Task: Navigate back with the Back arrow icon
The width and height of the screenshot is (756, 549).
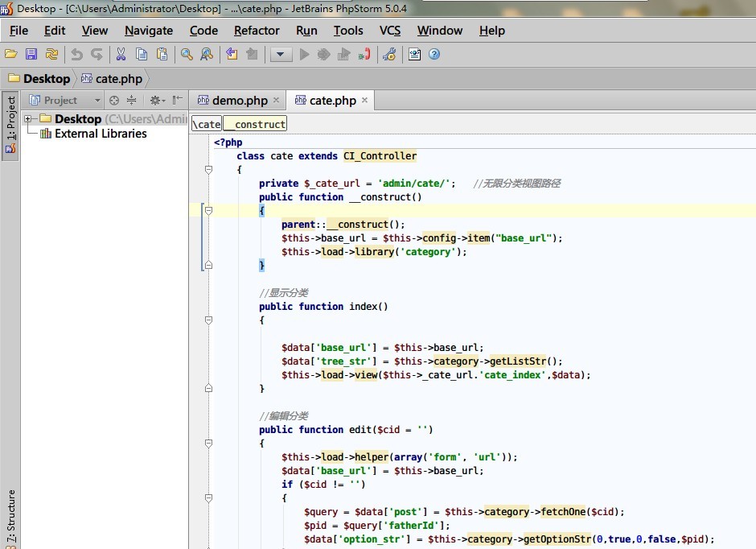Action: pyautogui.click(x=232, y=55)
